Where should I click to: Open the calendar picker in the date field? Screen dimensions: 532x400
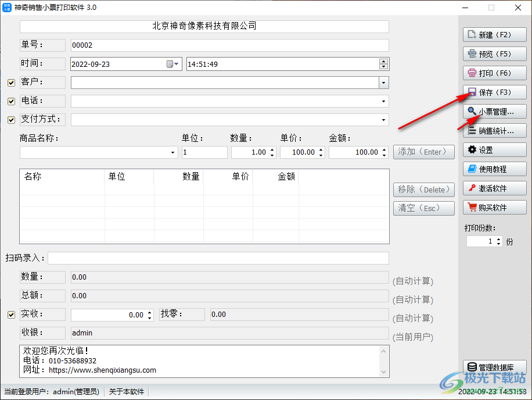[172, 64]
